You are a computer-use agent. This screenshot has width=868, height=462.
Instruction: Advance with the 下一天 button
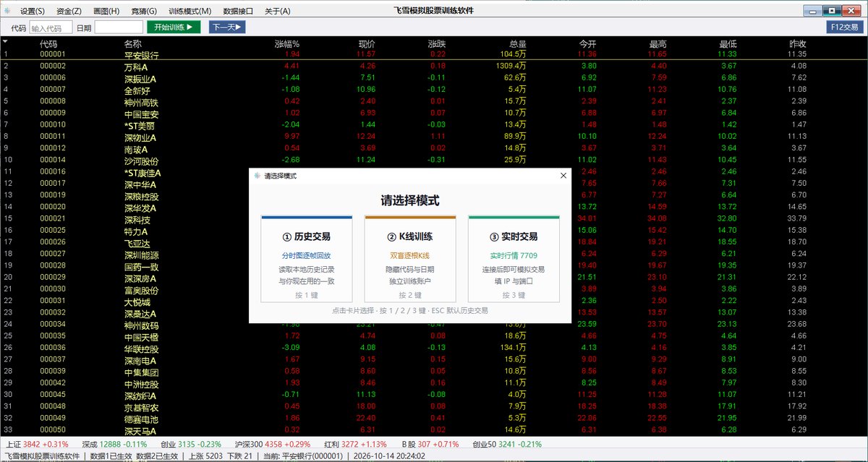click(227, 27)
